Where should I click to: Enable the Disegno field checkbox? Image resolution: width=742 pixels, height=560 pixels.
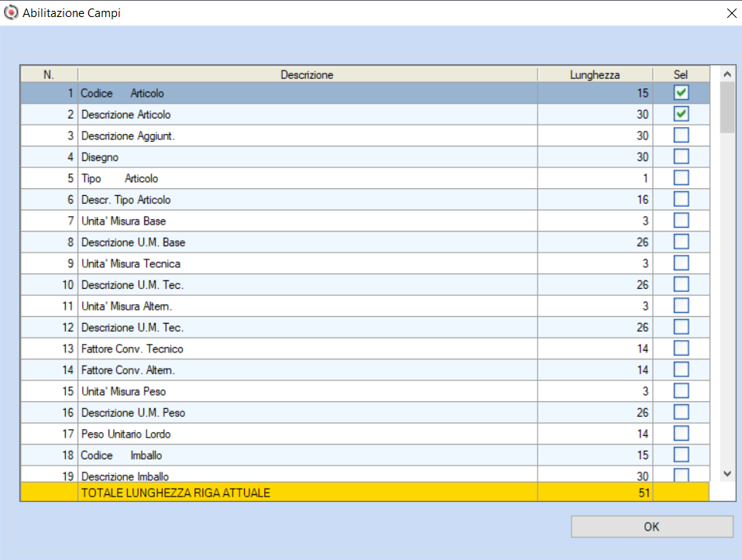tap(681, 156)
